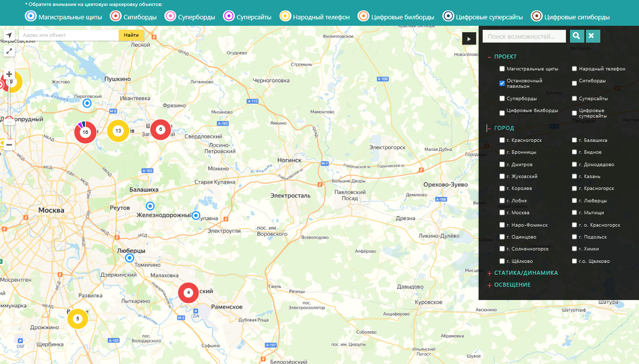This screenshot has width=639, height=364.
Task: Click the geolocation arrow icon on the map
Action: tap(9, 35)
